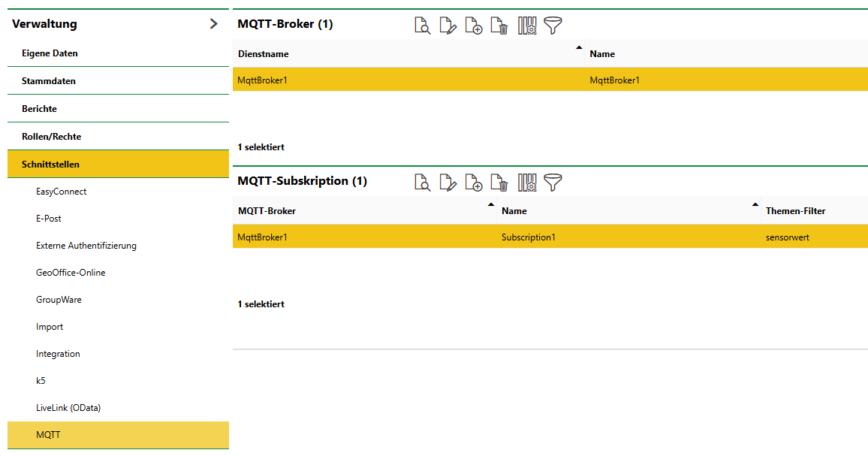Open column settings in MQTT-Subskription toolbar
Image resolution: width=868 pixels, height=456 pixels.
coord(527,183)
